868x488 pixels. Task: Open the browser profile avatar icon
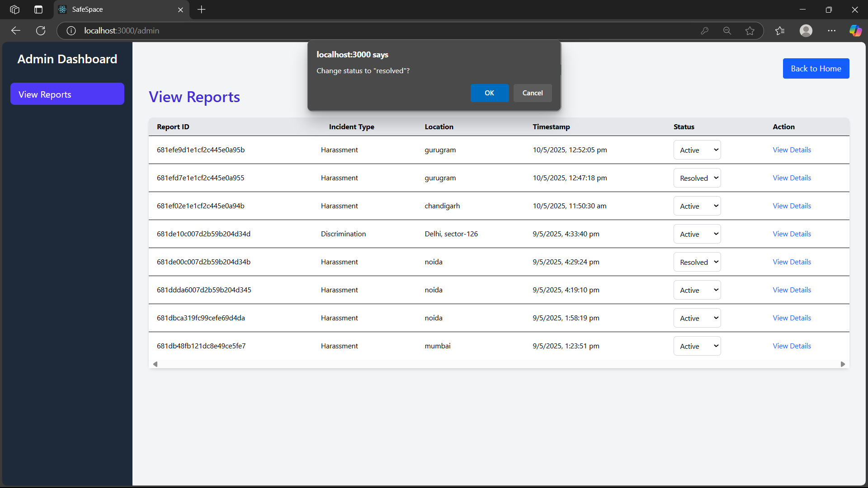click(806, 31)
